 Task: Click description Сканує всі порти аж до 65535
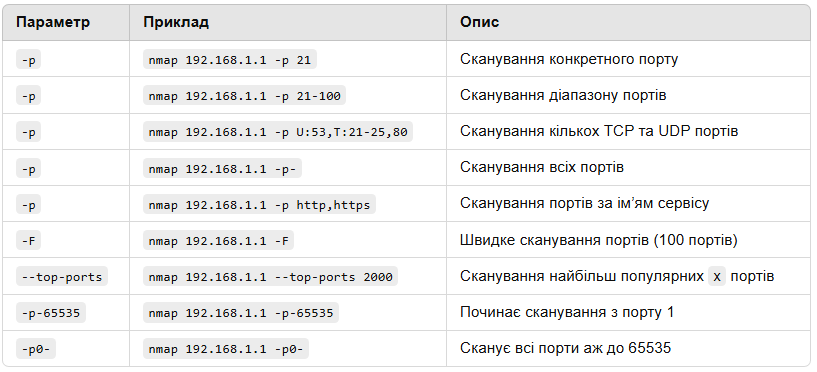(x=565, y=348)
